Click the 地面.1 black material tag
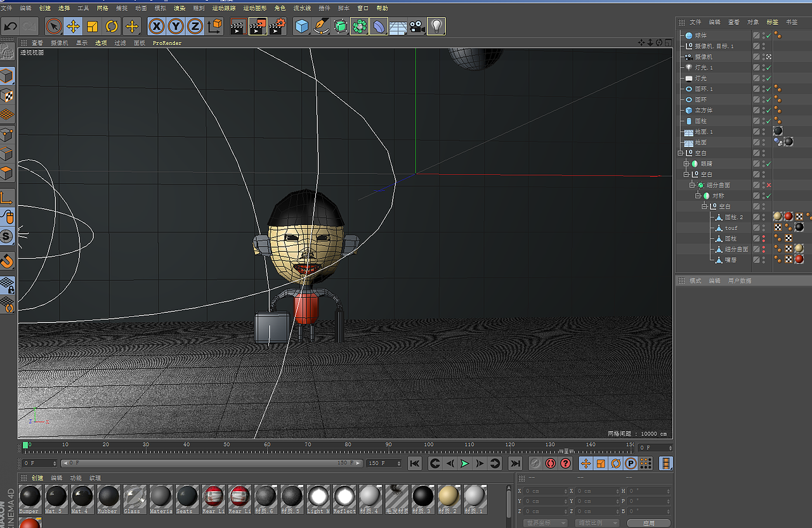Screen dimensions: 812x528 (x=778, y=131)
